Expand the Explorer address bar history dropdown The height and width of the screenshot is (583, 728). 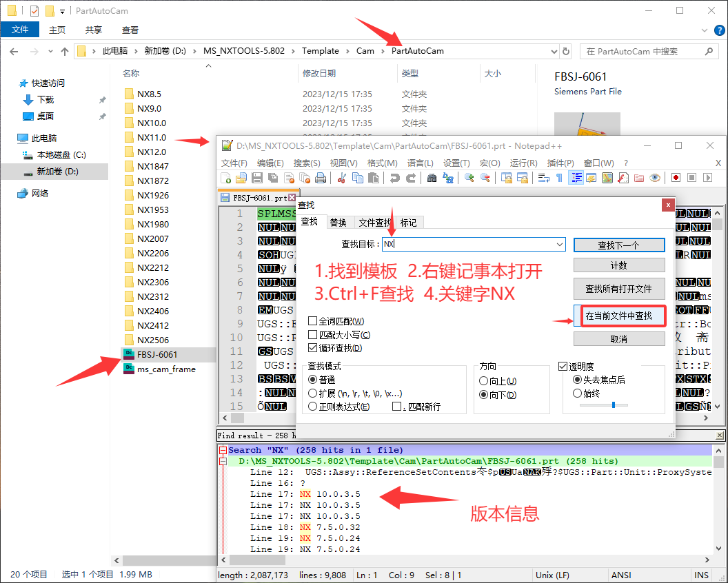pyautogui.click(x=554, y=52)
